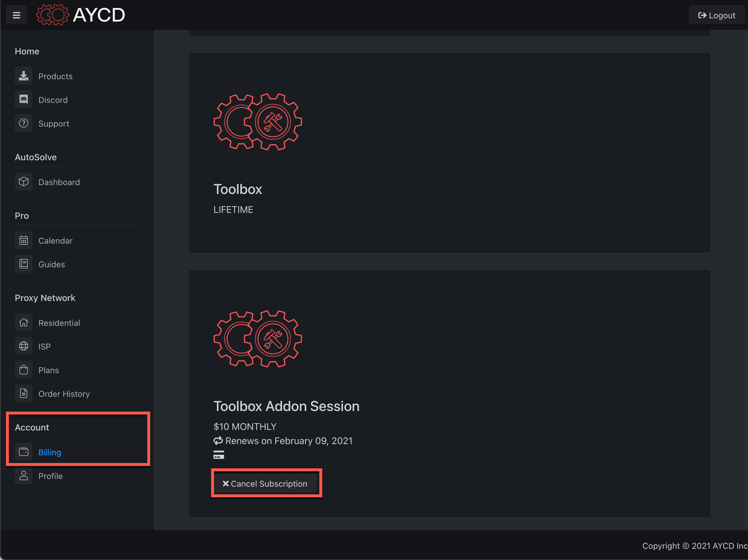This screenshot has width=748, height=560.
Task: Open the Billing menu item
Action: click(50, 452)
